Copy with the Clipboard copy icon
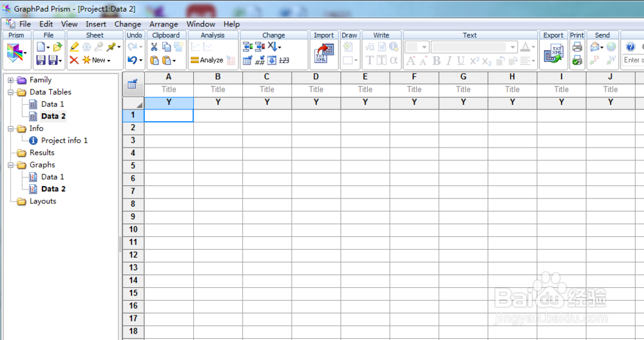Viewport: 644px width, 340px height. pos(166,47)
